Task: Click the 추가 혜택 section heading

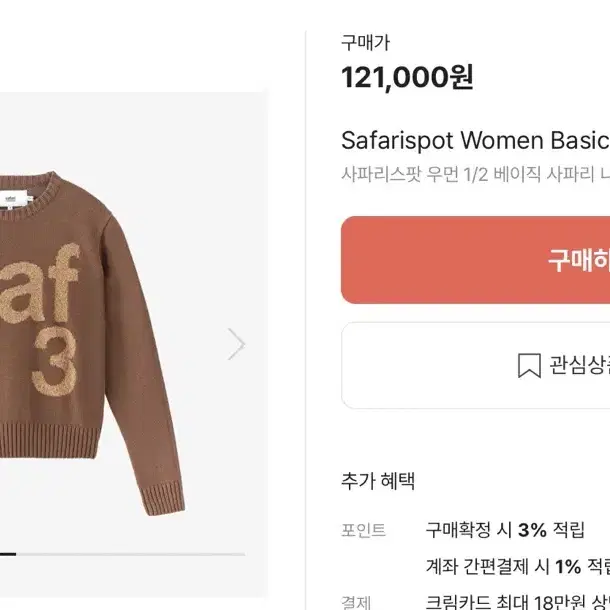Action: pos(378,481)
